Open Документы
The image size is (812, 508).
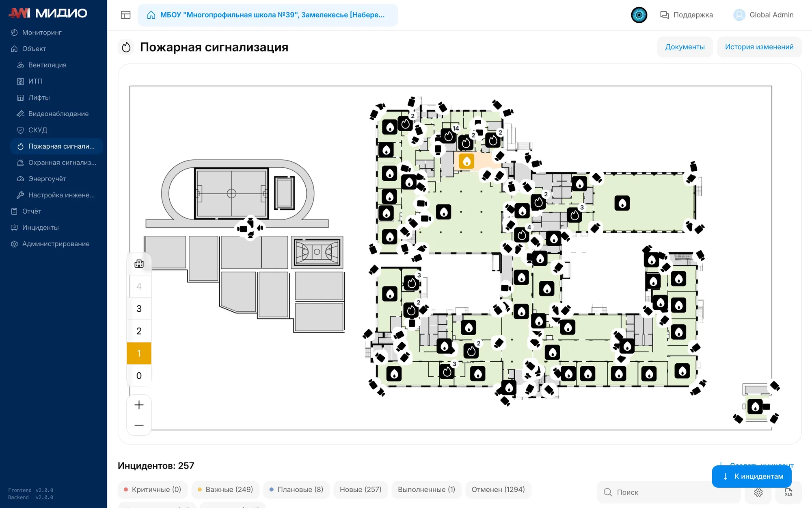point(685,47)
